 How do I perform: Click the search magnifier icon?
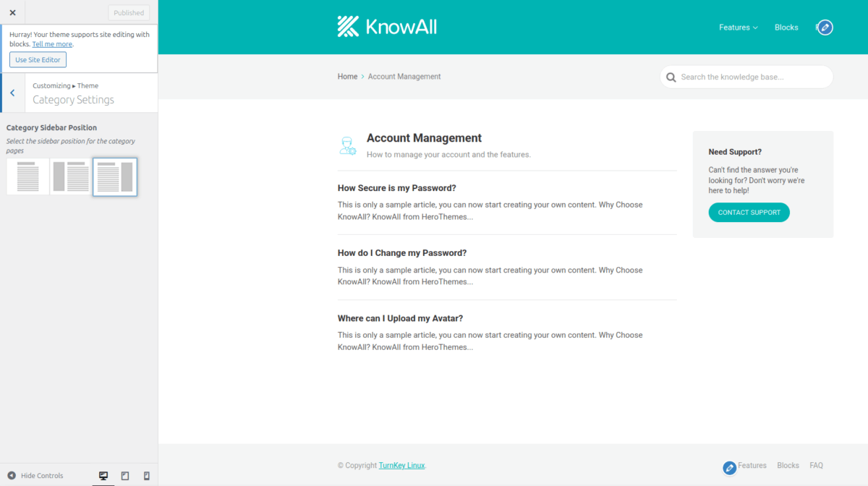click(x=671, y=77)
